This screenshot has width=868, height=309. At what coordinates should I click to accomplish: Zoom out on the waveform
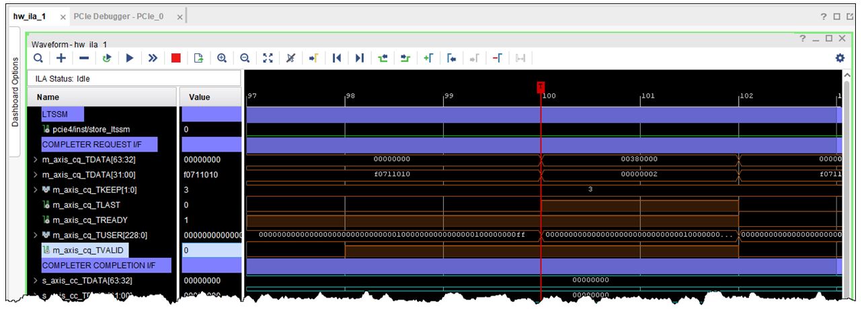coord(245,58)
